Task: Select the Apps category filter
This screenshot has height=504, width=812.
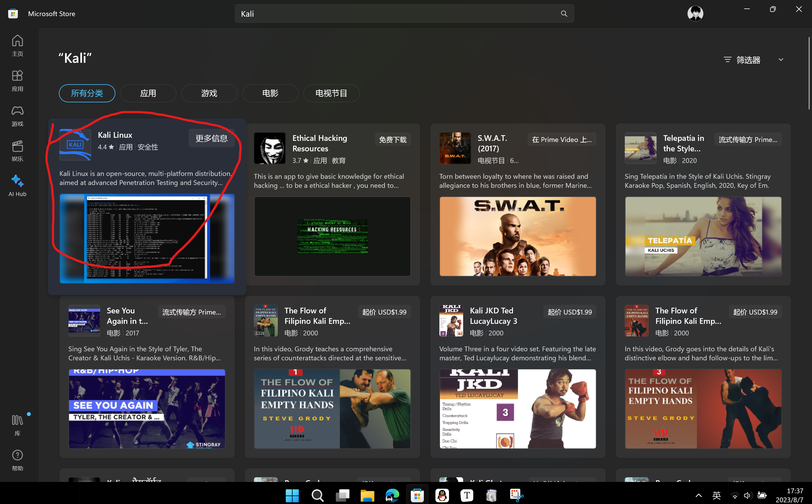Action: click(148, 93)
